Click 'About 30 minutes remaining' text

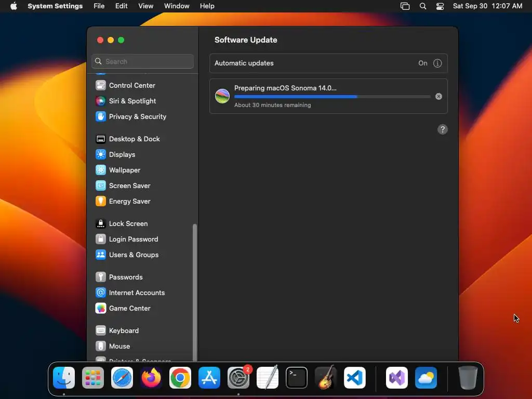pos(272,105)
